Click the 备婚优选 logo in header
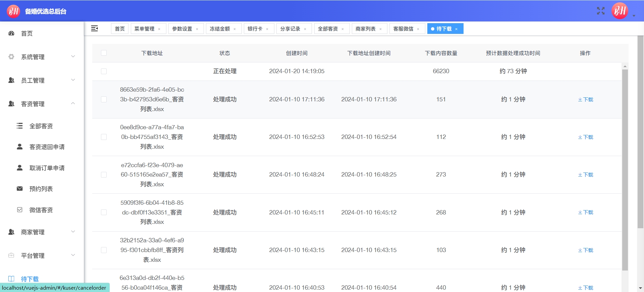 13,11
